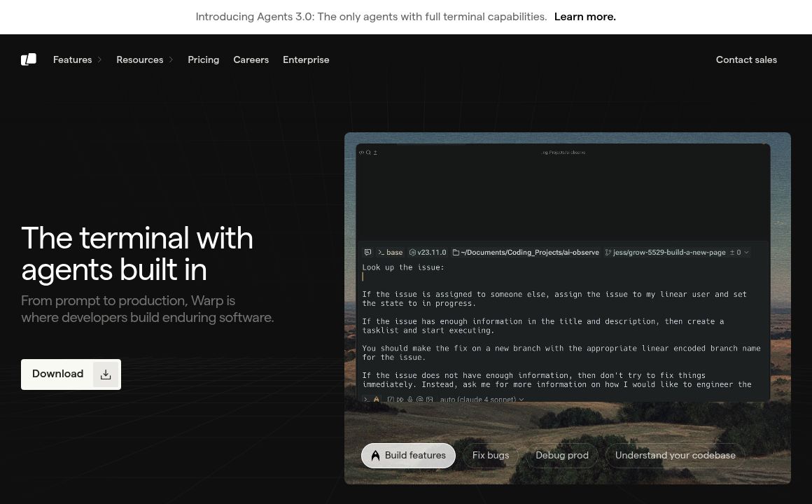Click the git branch icon before jess/grow-5529
This screenshot has height=504, width=812.
point(608,253)
